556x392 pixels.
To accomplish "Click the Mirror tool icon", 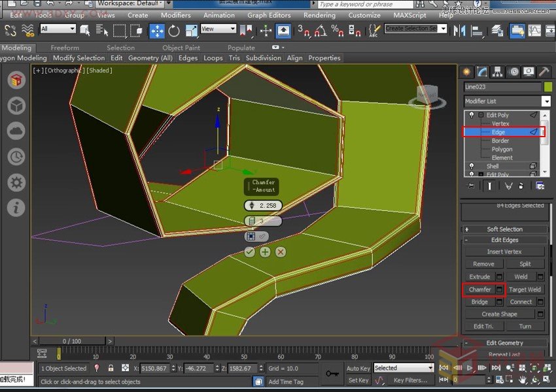I will click(459, 31).
